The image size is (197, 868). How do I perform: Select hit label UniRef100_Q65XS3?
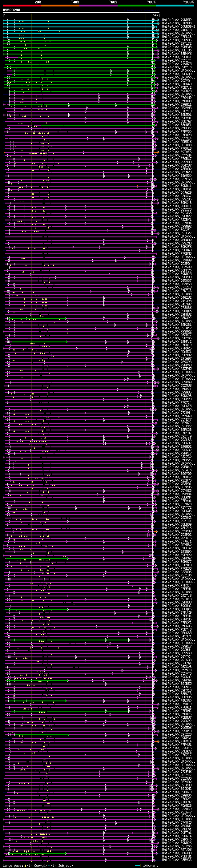177,210
